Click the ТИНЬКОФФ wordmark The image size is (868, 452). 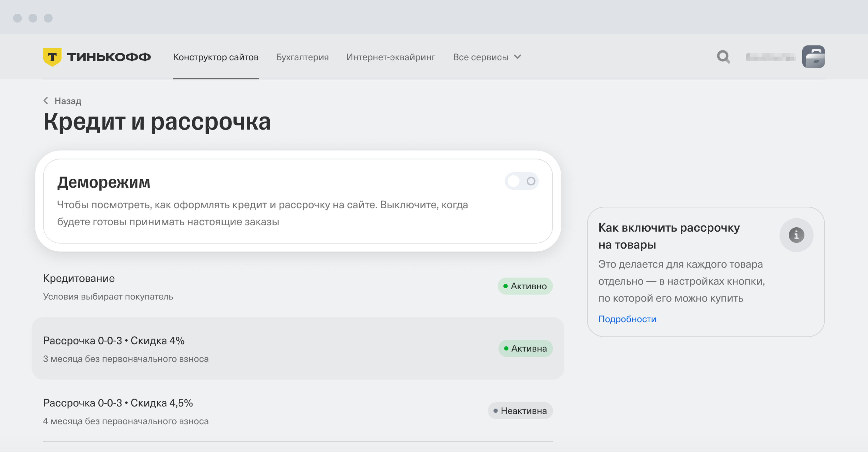pos(109,57)
